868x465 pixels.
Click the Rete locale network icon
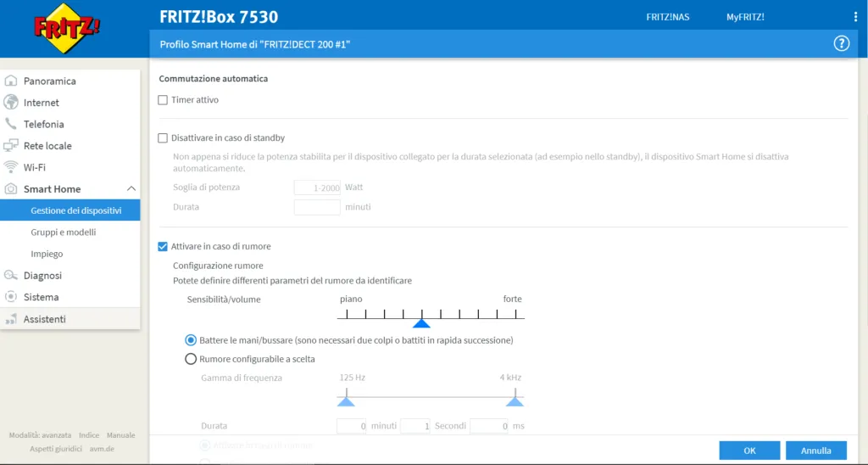(10, 146)
